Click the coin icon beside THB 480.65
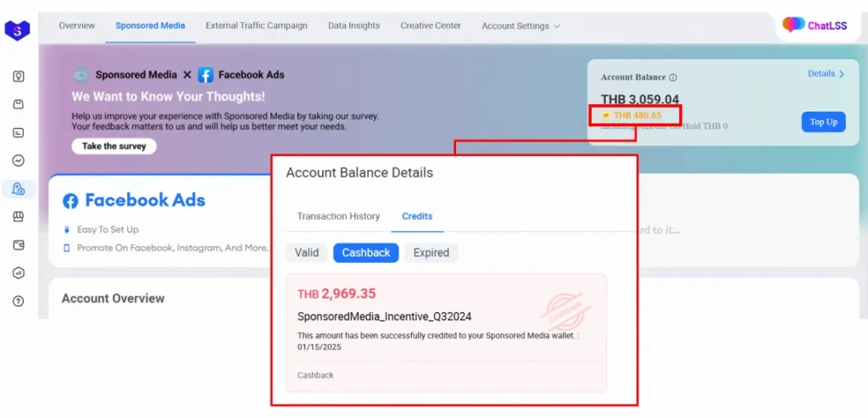The width and height of the screenshot is (868, 418). (x=605, y=115)
